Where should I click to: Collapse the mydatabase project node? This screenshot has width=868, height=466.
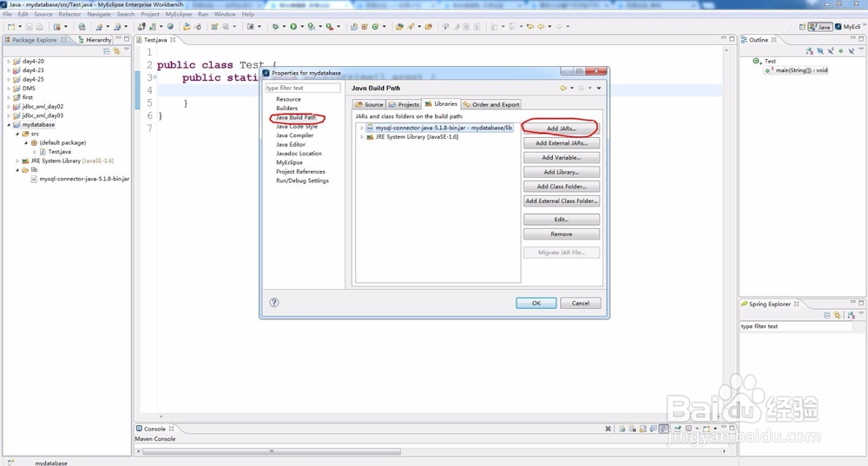pyautogui.click(x=9, y=125)
